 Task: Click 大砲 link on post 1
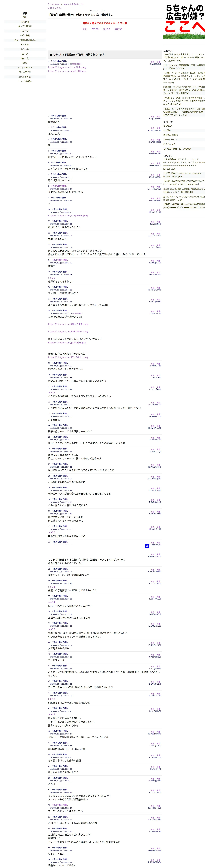coord(159,62)
